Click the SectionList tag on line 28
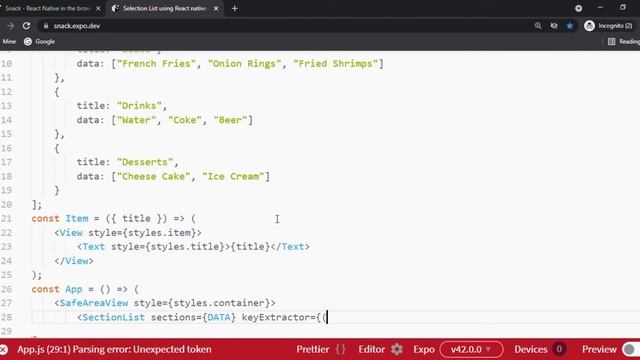Image resolution: width=640 pixels, height=360 pixels. pyautogui.click(x=113, y=317)
